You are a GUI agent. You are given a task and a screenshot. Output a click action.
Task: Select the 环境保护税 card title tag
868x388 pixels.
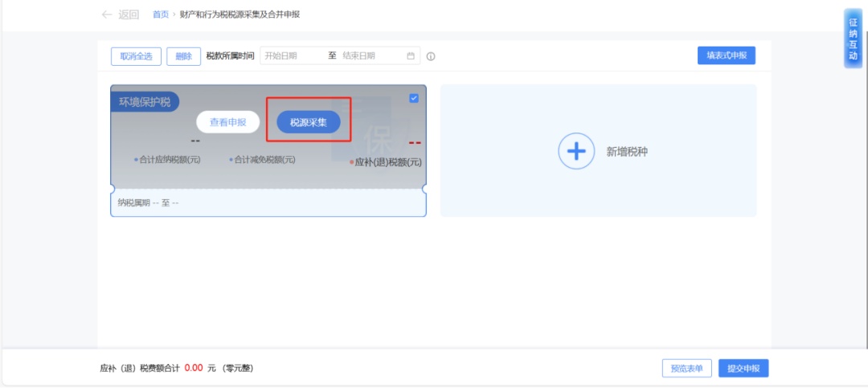point(145,102)
